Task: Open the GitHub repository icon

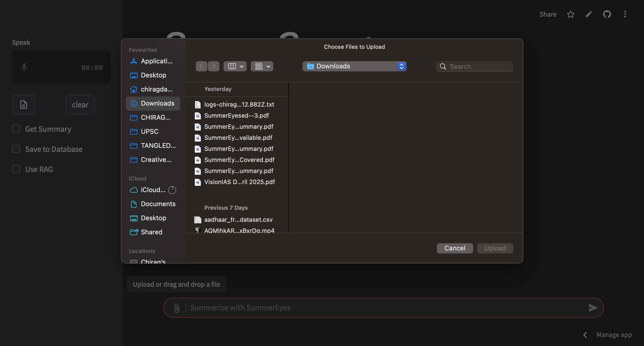Action: pos(607,14)
